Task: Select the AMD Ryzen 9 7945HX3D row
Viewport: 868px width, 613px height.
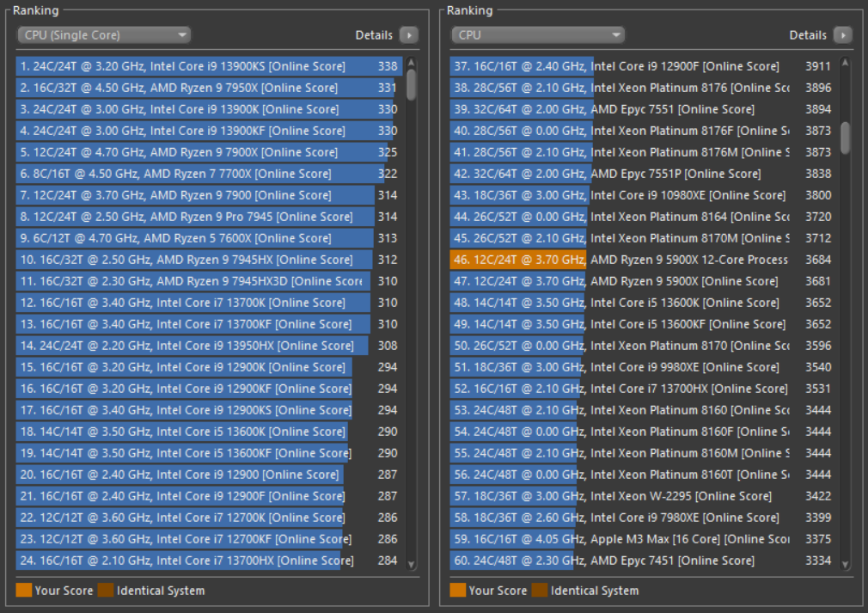Action: (x=209, y=281)
